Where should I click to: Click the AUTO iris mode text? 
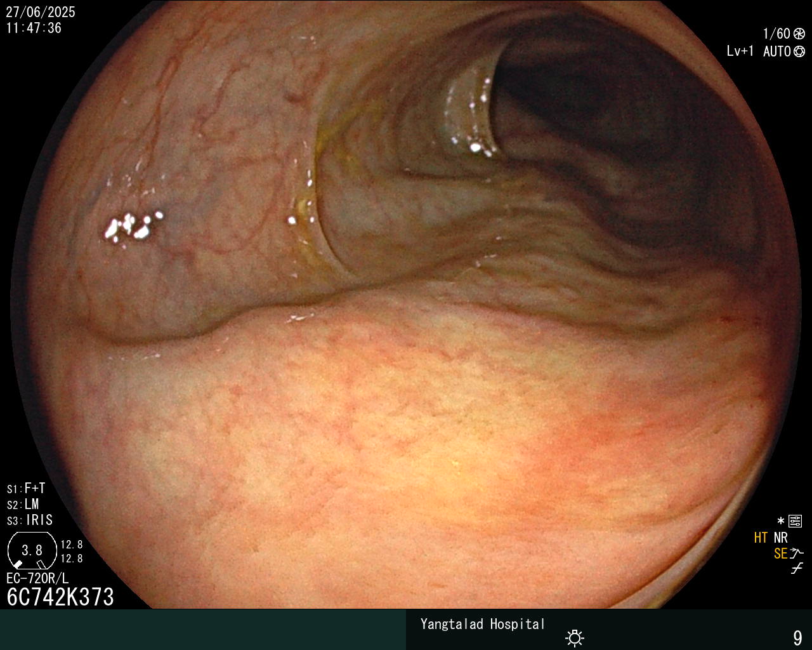[776, 51]
